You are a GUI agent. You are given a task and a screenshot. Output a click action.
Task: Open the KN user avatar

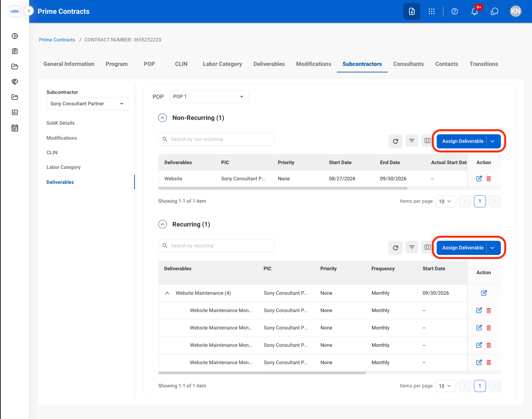coord(515,11)
